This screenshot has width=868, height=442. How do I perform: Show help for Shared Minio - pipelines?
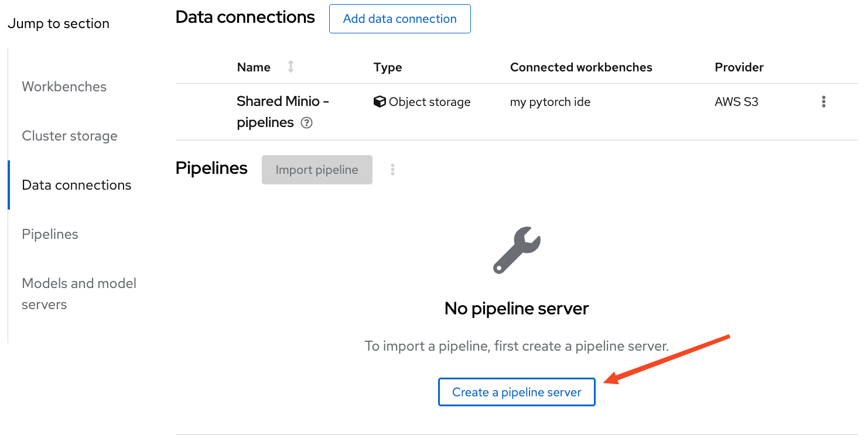(x=306, y=124)
